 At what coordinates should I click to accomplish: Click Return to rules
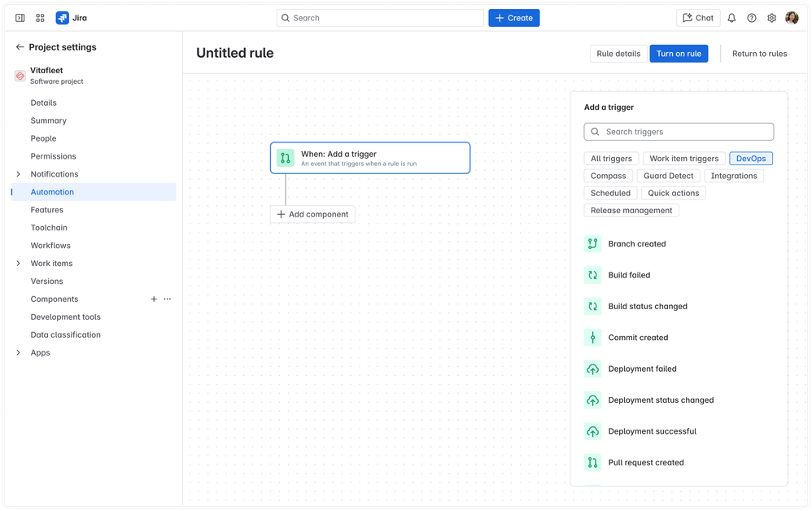tap(759, 54)
